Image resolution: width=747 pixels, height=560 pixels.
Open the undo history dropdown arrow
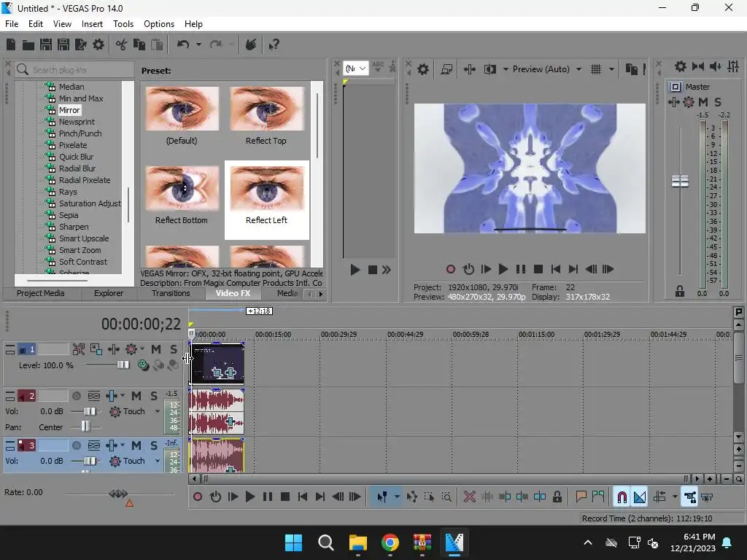click(x=198, y=44)
